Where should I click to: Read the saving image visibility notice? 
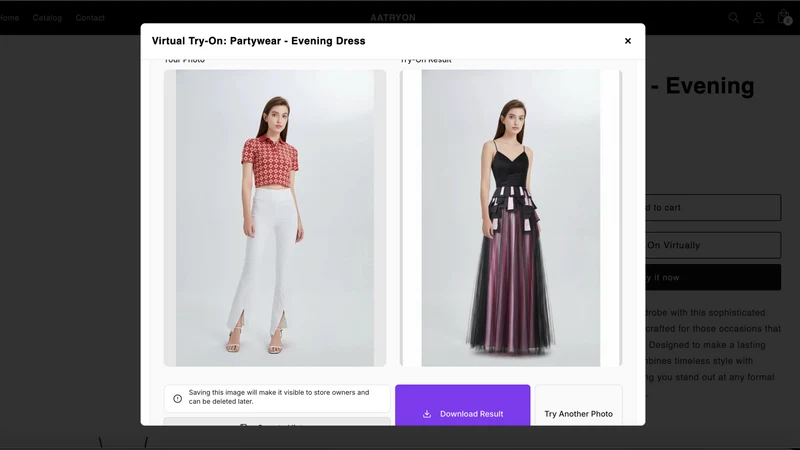[x=279, y=397]
